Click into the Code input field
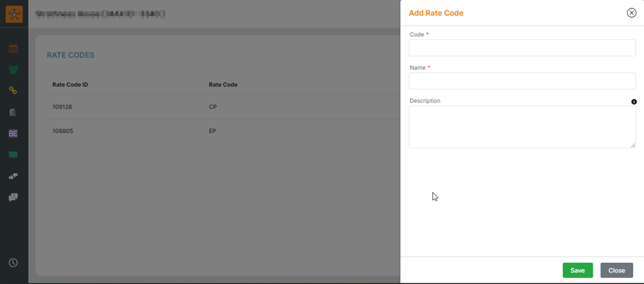644x284 pixels. 522,48
